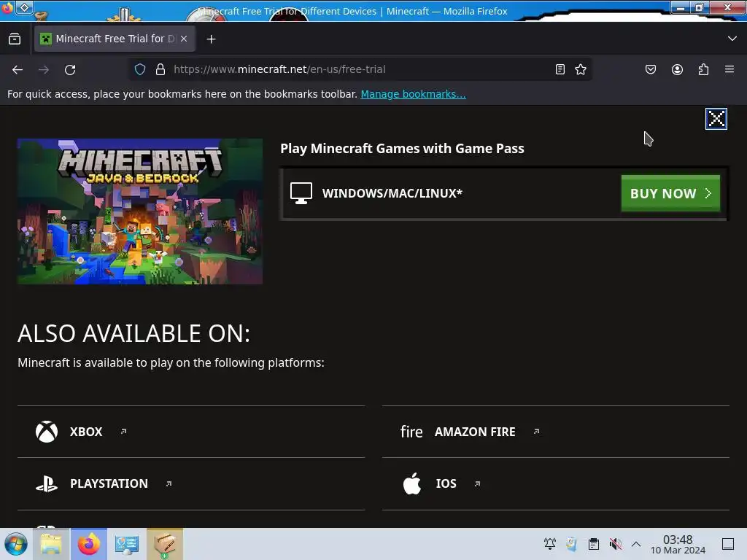The width and height of the screenshot is (747, 560).
Task: Show desktop button in taskbar corner
Action: pos(728,544)
